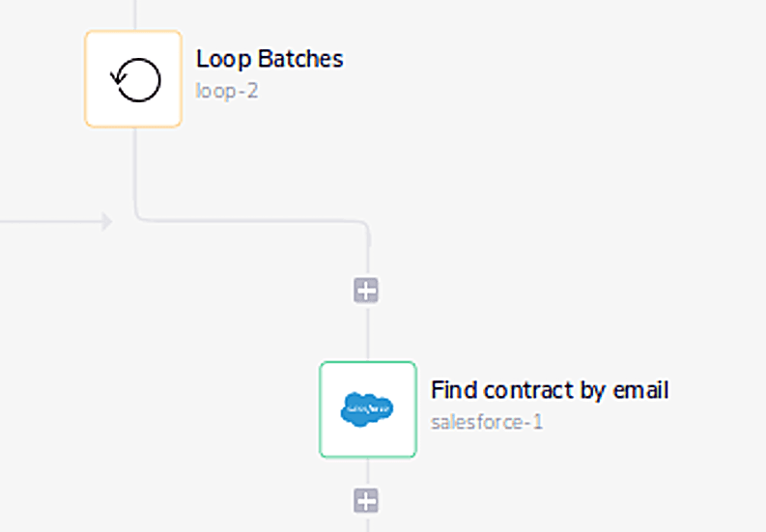Click the Loop Batches circular arrow icon
The image size is (766, 532).
pos(133,79)
